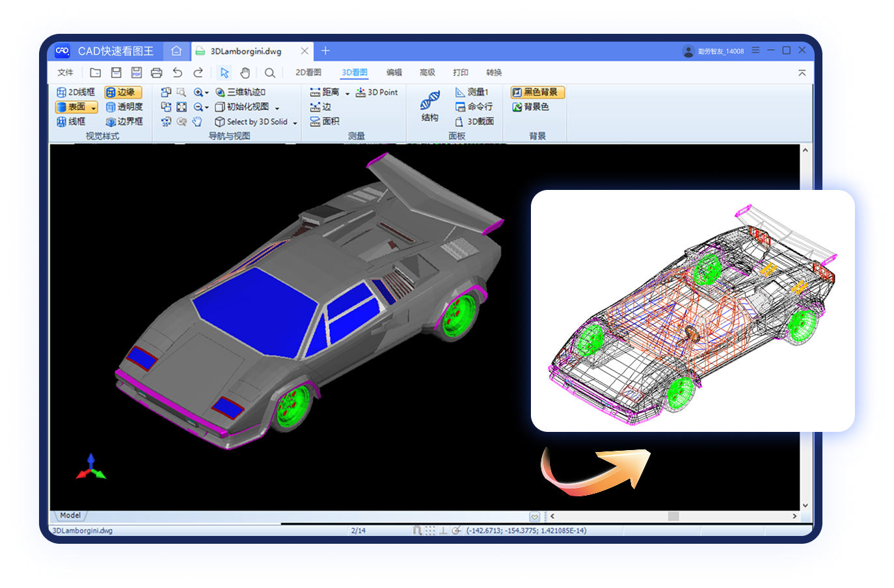Toggle the 黑色背景 black background

[537, 92]
